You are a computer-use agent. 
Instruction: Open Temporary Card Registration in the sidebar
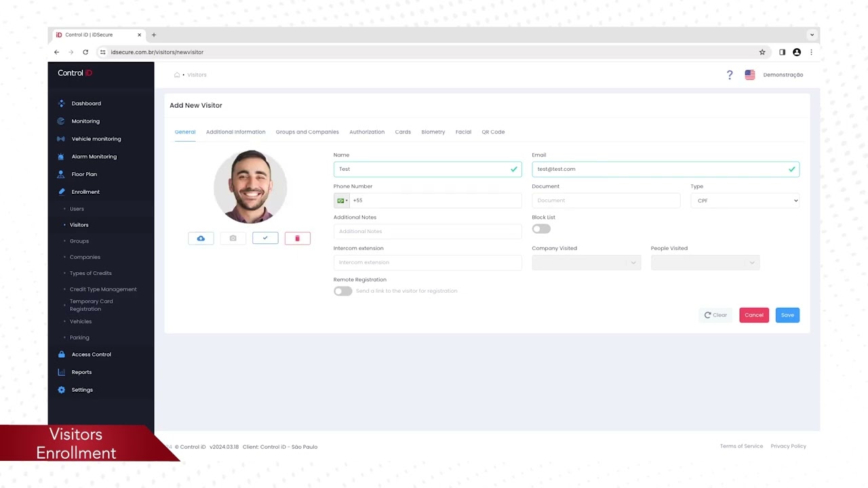click(x=91, y=305)
